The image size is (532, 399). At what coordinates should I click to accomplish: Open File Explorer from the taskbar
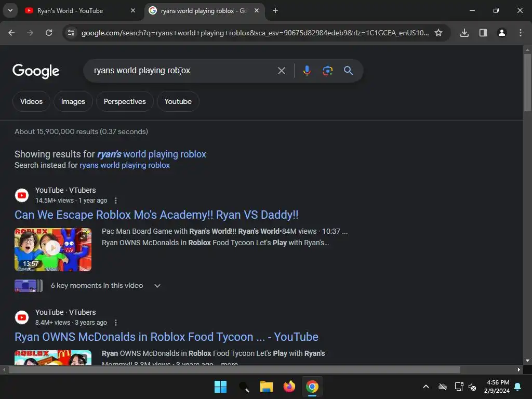pos(267,387)
